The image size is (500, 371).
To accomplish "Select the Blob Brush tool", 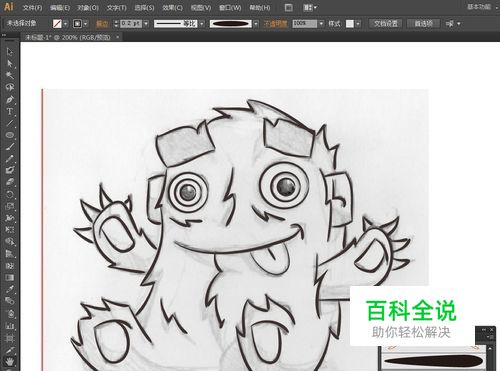I will (10, 170).
